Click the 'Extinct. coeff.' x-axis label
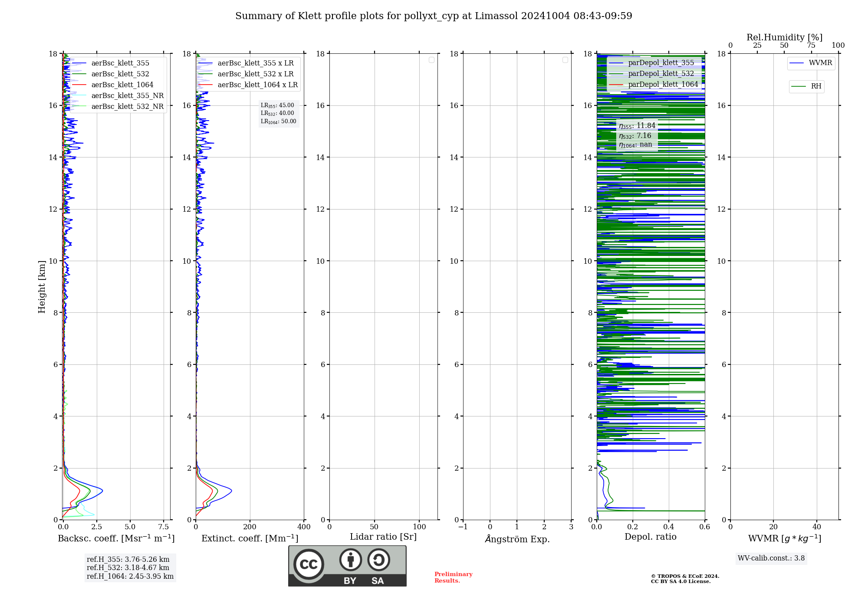Viewport: 868px width, 590px height. click(250, 538)
